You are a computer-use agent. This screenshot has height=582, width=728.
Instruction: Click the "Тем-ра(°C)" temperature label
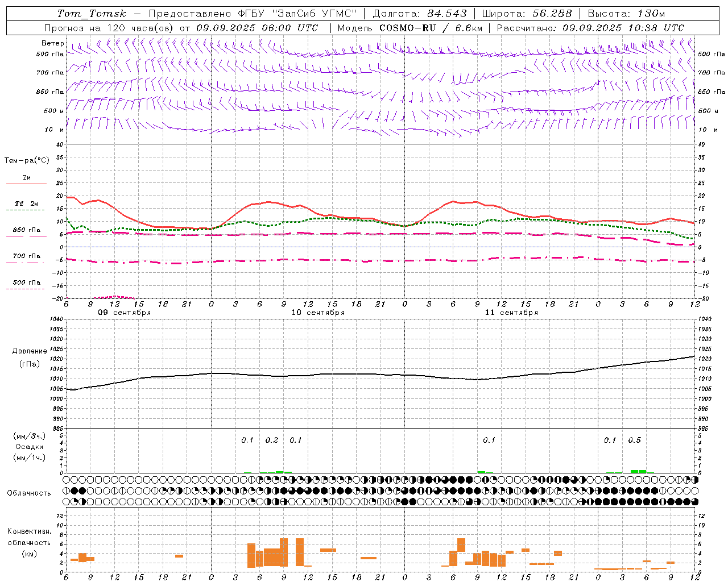[27, 161]
